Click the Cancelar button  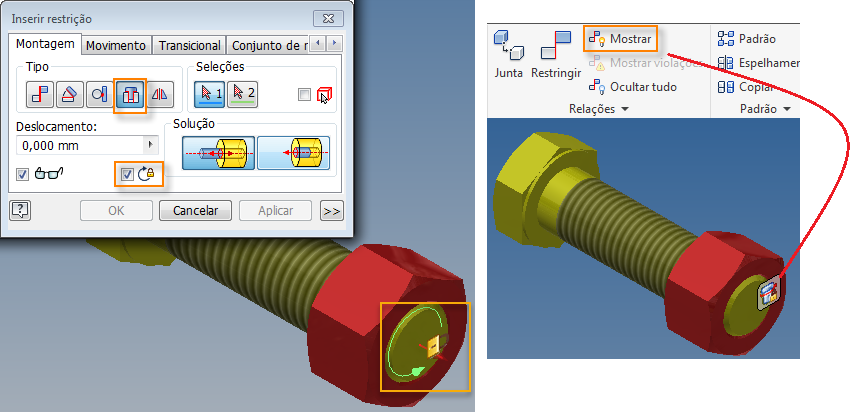195,211
